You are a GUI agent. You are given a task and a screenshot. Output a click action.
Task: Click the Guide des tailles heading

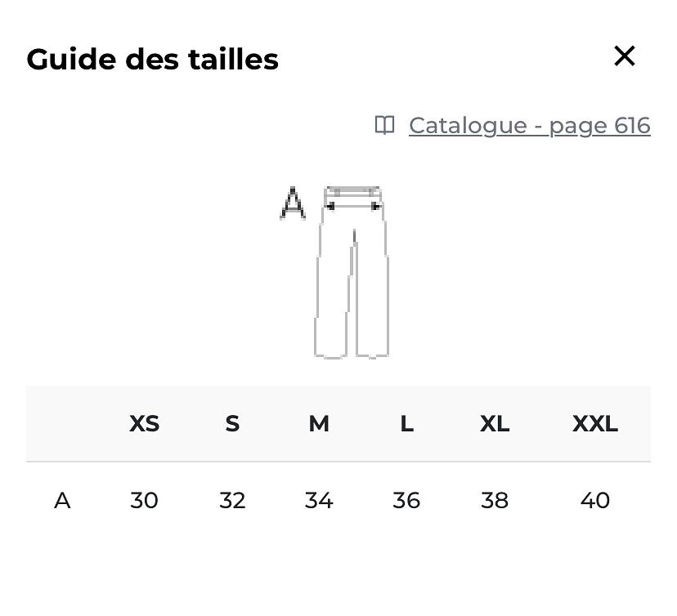[152, 59]
